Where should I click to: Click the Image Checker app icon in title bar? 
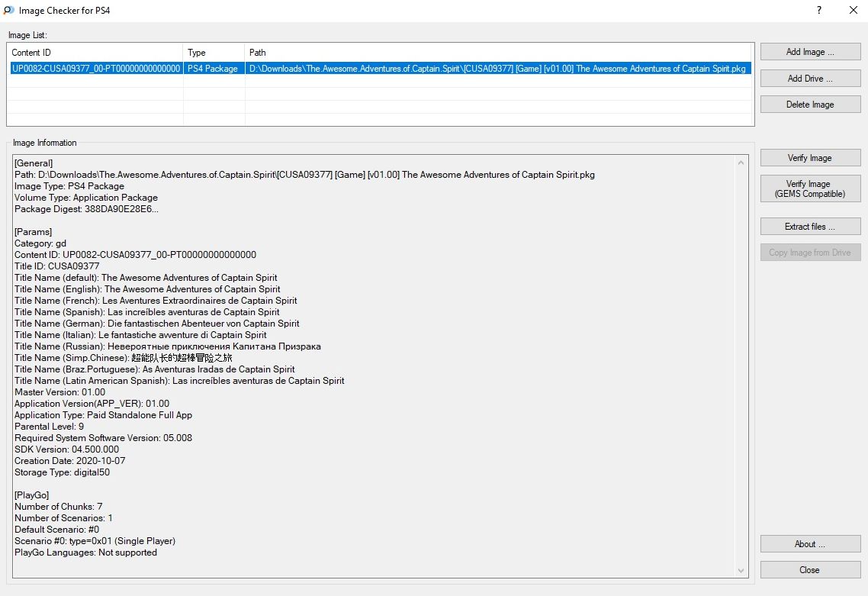click(9, 10)
